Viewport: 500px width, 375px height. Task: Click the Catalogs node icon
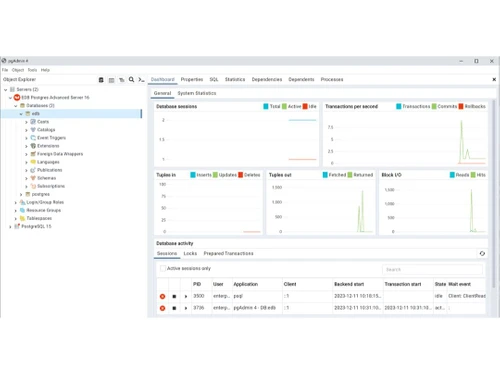pos(33,130)
